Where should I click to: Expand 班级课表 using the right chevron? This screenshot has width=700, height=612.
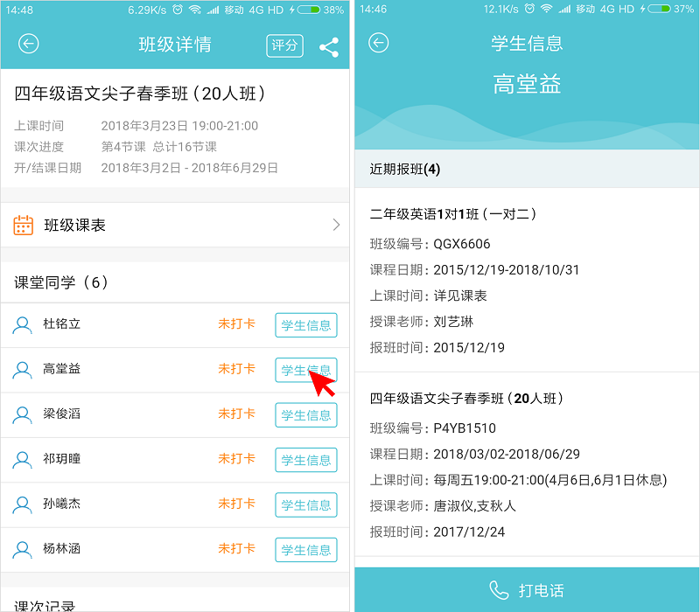[336, 226]
